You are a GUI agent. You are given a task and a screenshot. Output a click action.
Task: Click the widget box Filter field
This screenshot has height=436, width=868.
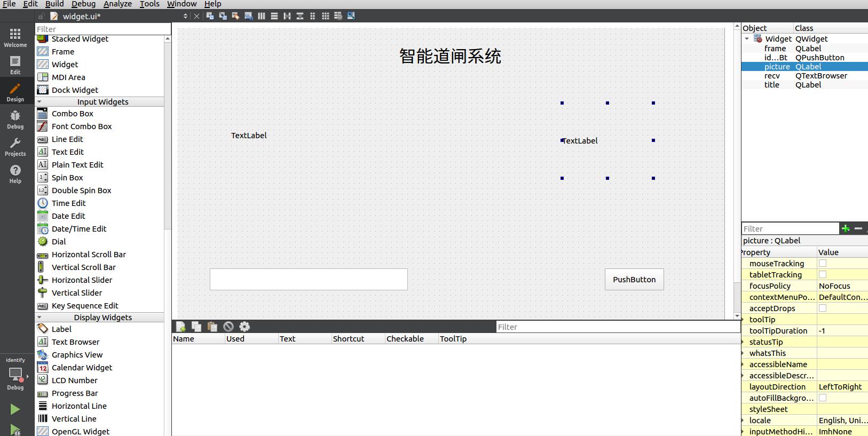[103, 29]
